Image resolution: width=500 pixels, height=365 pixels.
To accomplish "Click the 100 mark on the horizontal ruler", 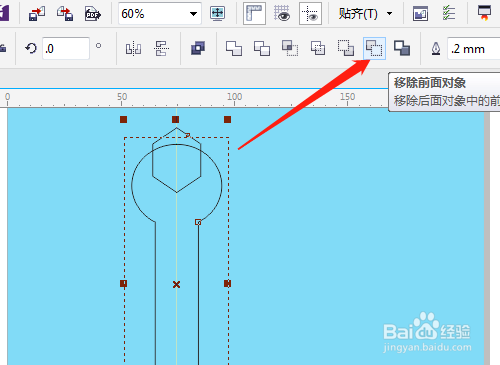I will 234,97.
